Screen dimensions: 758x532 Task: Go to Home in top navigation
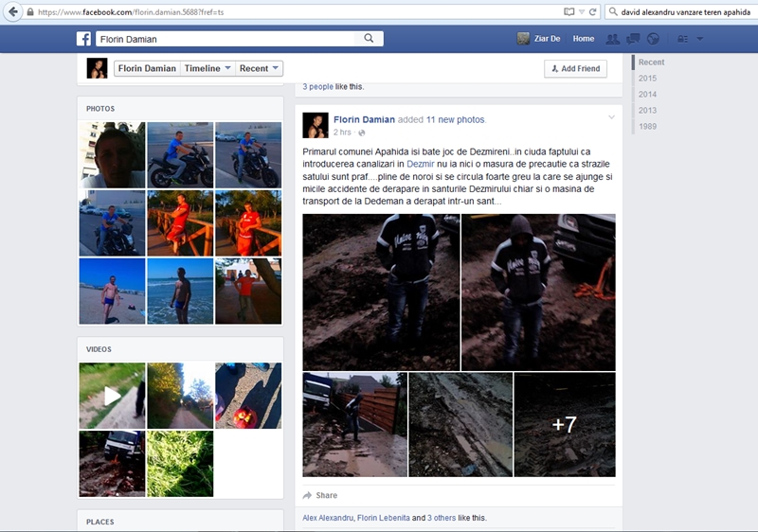584,39
